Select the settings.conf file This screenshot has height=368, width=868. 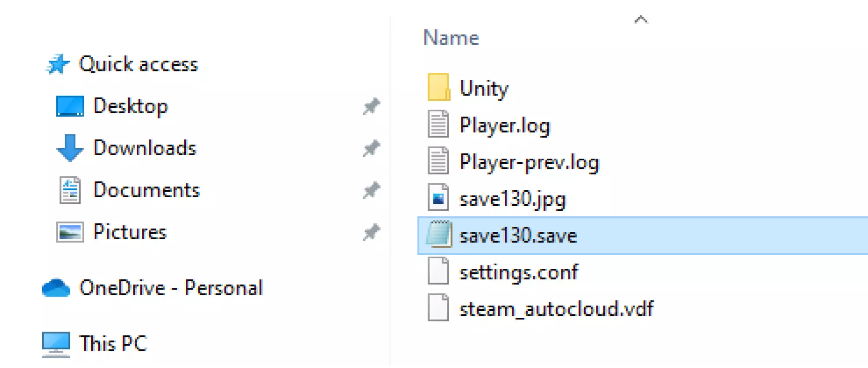[x=519, y=273]
